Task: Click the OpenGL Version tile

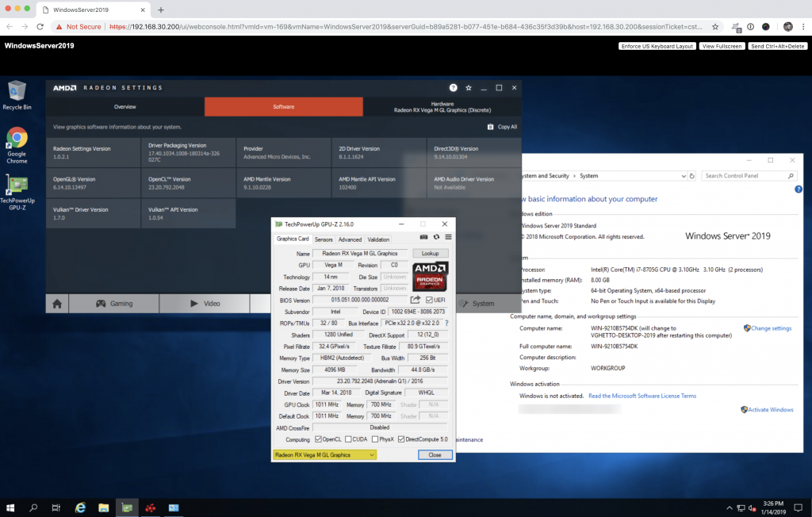Action: click(x=94, y=183)
